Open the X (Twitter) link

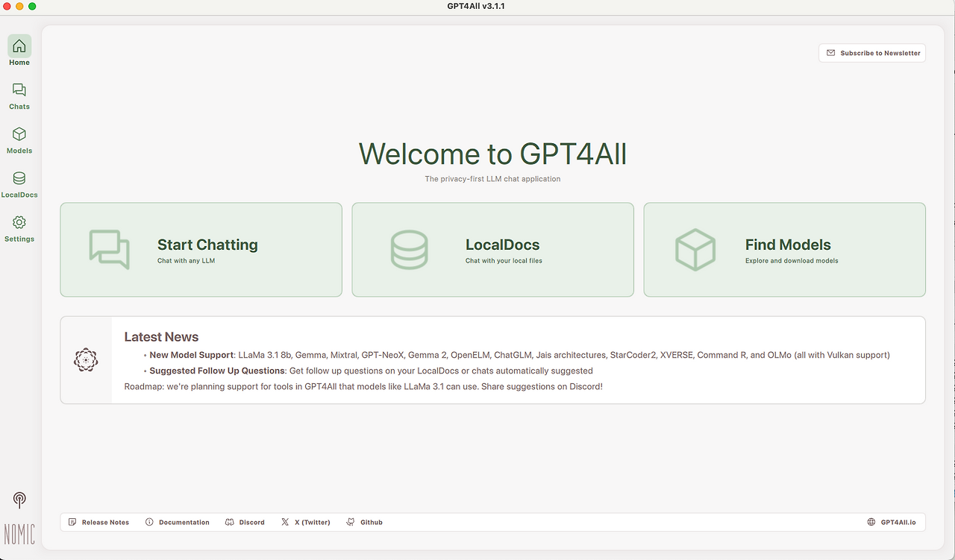[x=306, y=522]
